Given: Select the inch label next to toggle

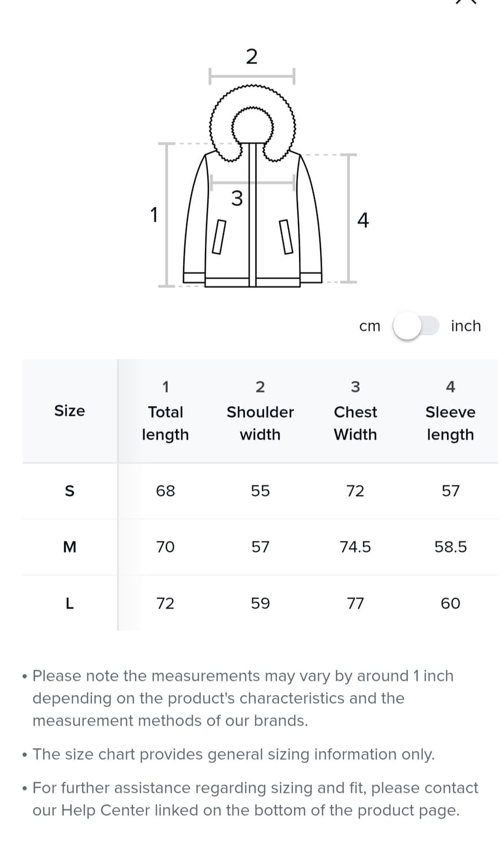Looking at the screenshot, I should [466, 326].
